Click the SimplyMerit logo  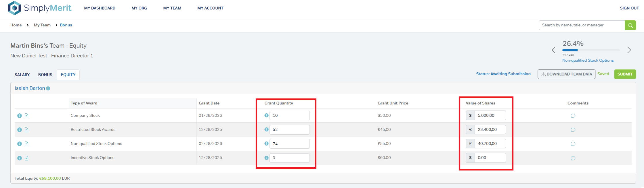40,8
